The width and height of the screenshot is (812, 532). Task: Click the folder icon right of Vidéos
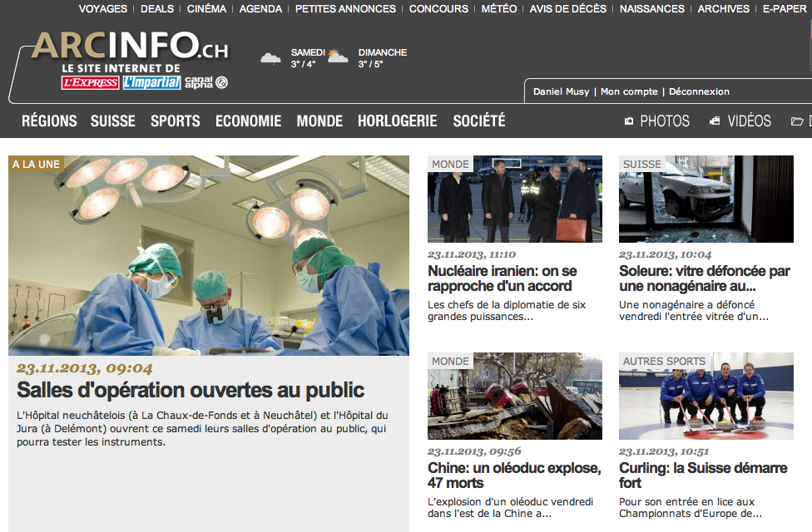798,121
